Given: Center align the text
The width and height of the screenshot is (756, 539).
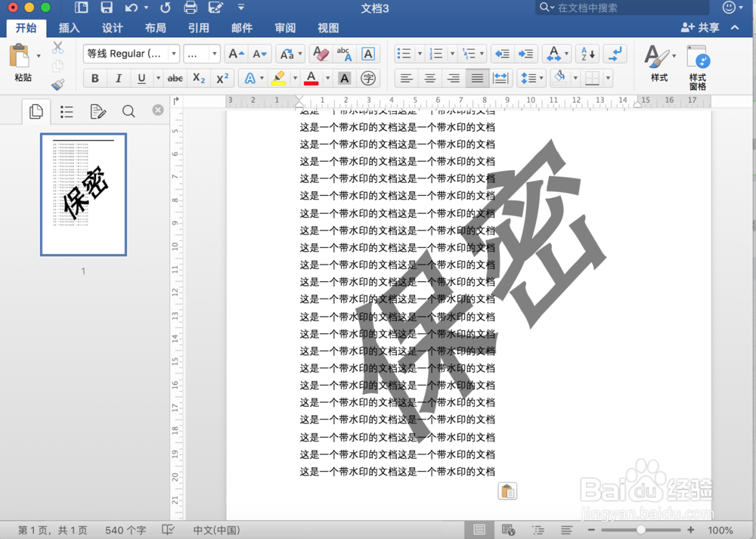Looking at the screenshot, I should click(x=430, y=78).
